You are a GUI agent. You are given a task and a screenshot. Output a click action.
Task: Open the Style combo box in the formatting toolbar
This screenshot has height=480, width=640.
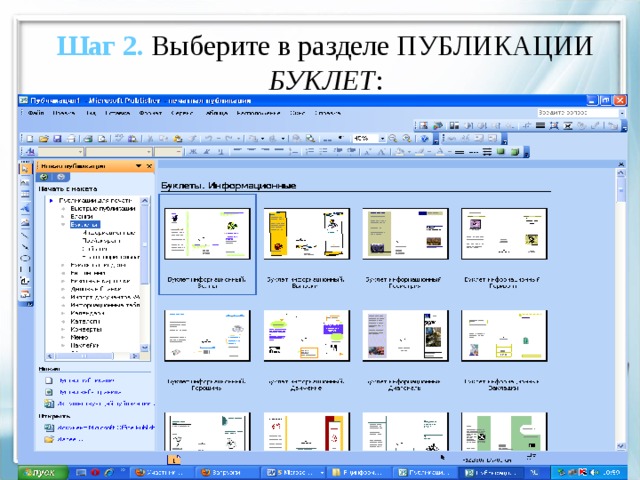coord(61,152)
